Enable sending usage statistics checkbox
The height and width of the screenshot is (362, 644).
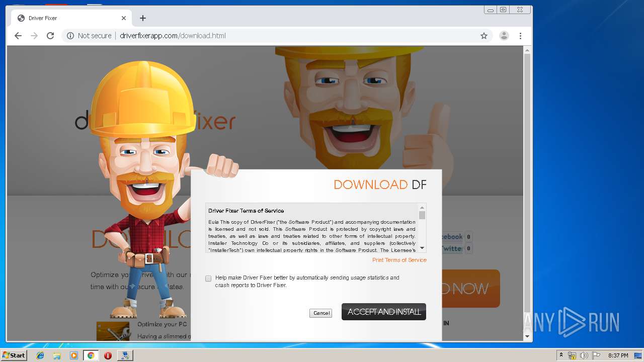(x=208, y=279)
